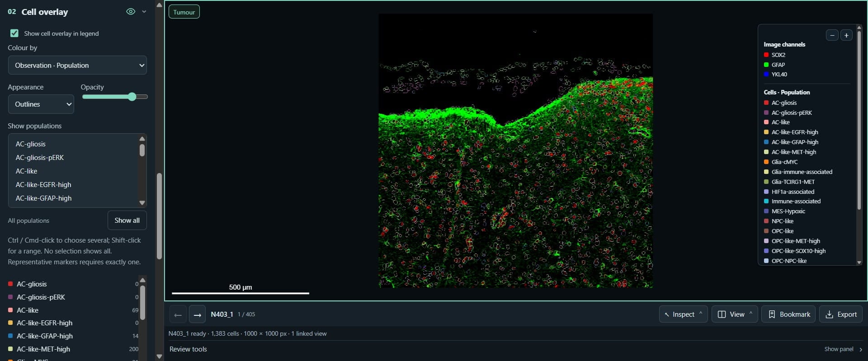
Task: Click the AC-like row in counts list
Action: (73, 310)
